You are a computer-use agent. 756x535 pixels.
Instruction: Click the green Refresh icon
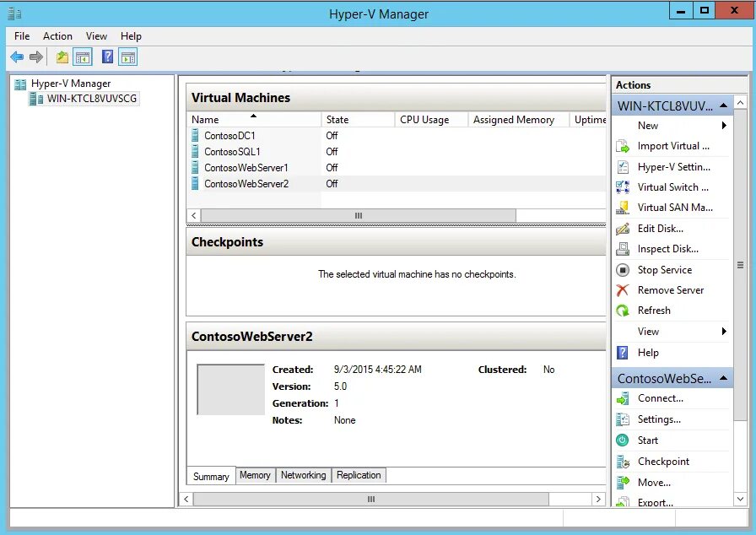[x=623, y=311]
